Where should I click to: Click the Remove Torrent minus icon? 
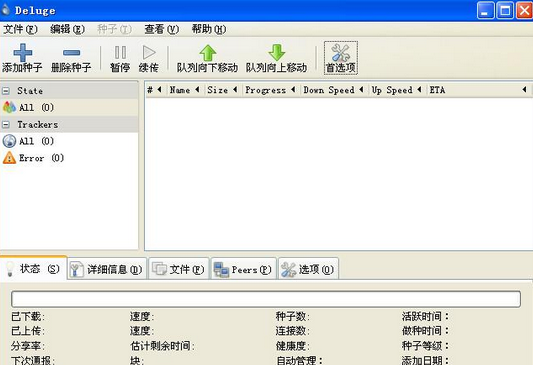71,52
